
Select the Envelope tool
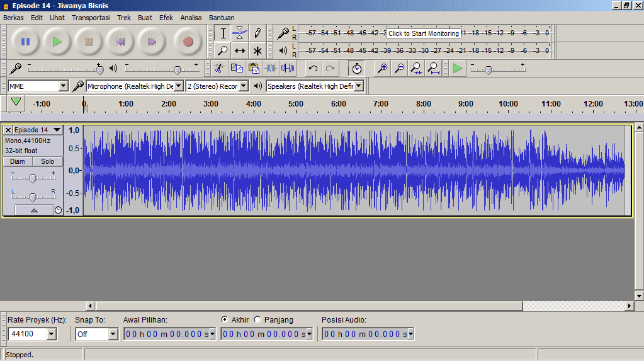tap(240, 33)
